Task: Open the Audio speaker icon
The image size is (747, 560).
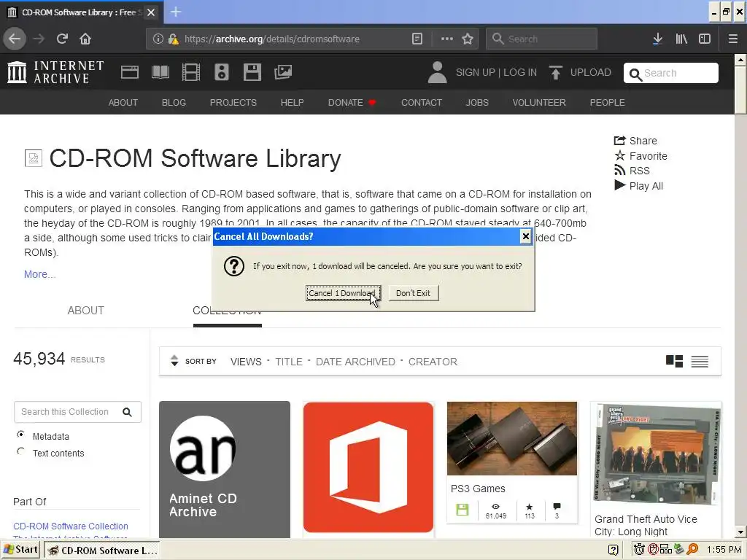Action: 222,72
